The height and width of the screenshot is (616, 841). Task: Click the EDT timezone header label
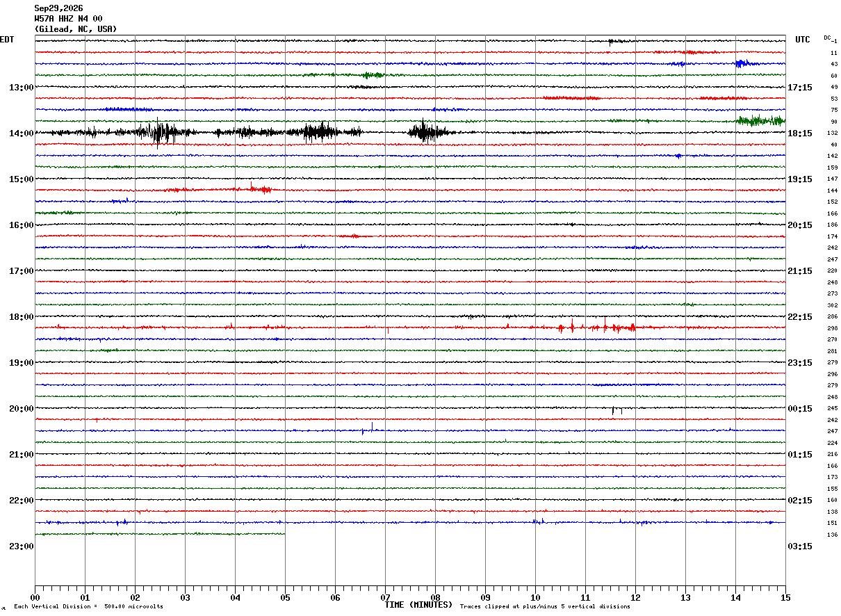[7, 40]
